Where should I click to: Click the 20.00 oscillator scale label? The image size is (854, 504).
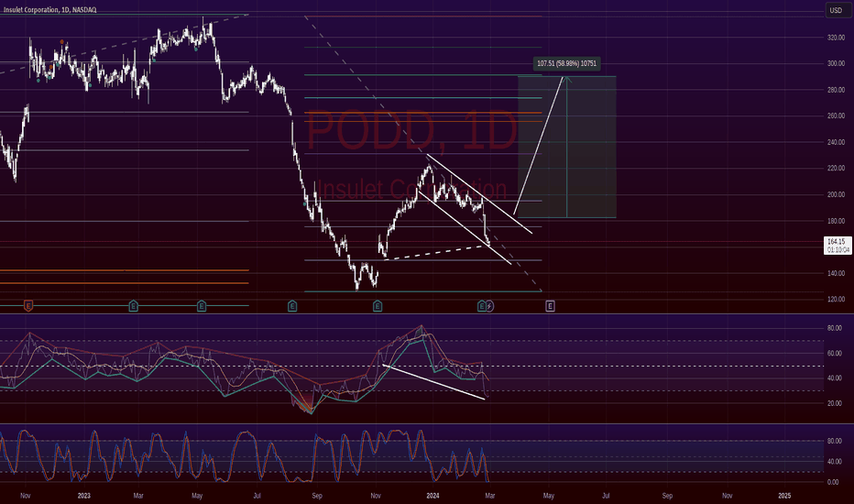[x=835, y=404]
